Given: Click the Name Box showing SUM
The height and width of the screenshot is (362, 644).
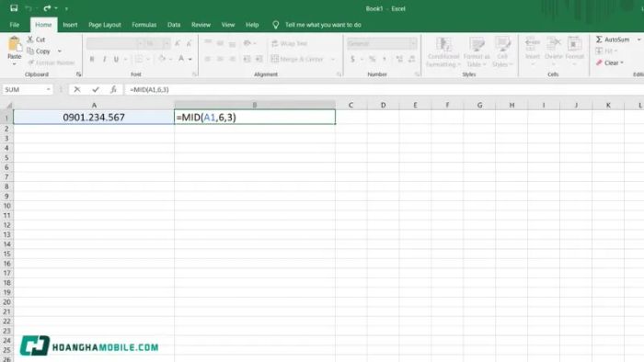Looking at the screenshot, I should click(28, 89).
